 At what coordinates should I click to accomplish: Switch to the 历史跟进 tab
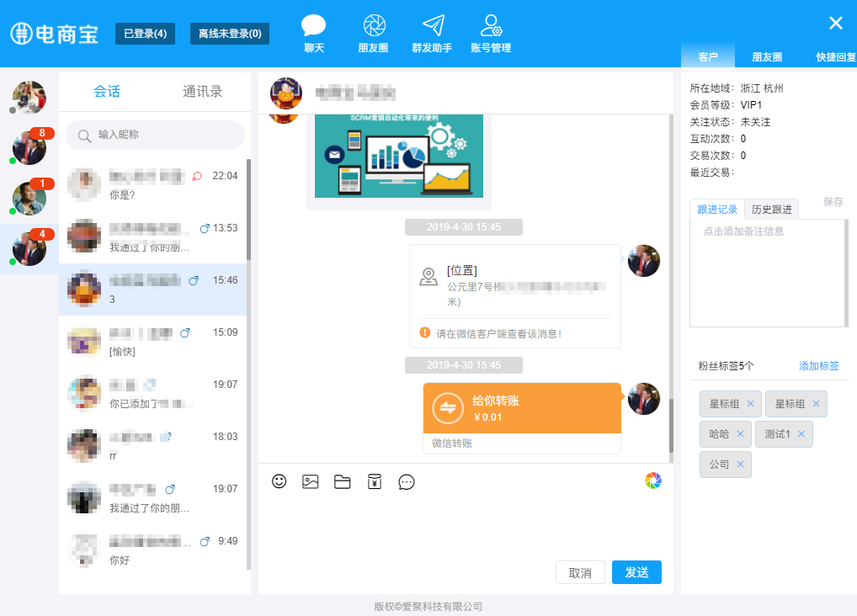(x=771, y=210)
